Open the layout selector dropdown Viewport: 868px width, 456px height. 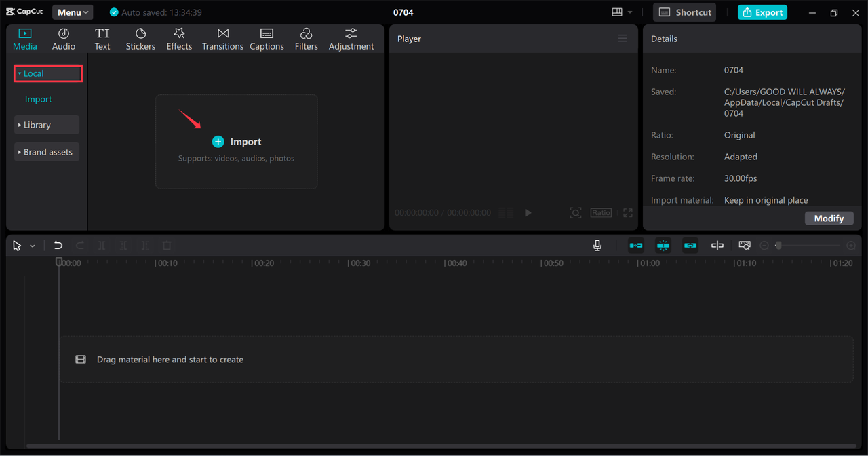click(x=622, y=12)
